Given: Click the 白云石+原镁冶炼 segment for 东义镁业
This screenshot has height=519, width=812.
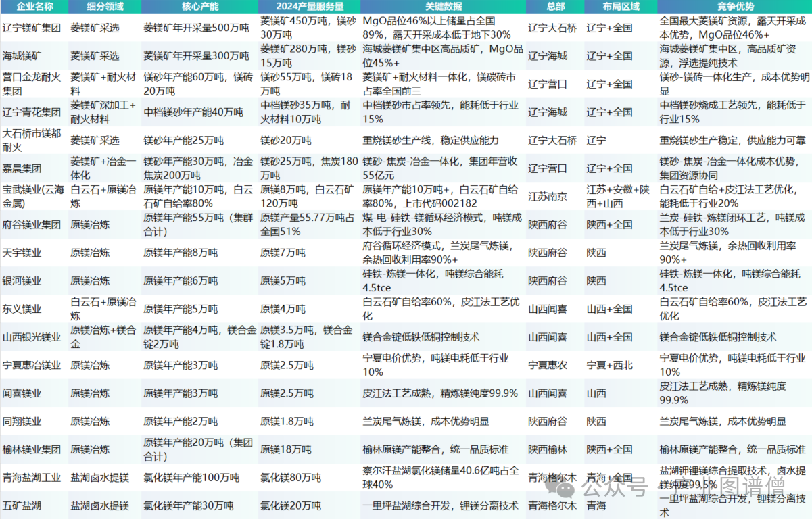Looking at the screenshot, I should click(105, 309).
